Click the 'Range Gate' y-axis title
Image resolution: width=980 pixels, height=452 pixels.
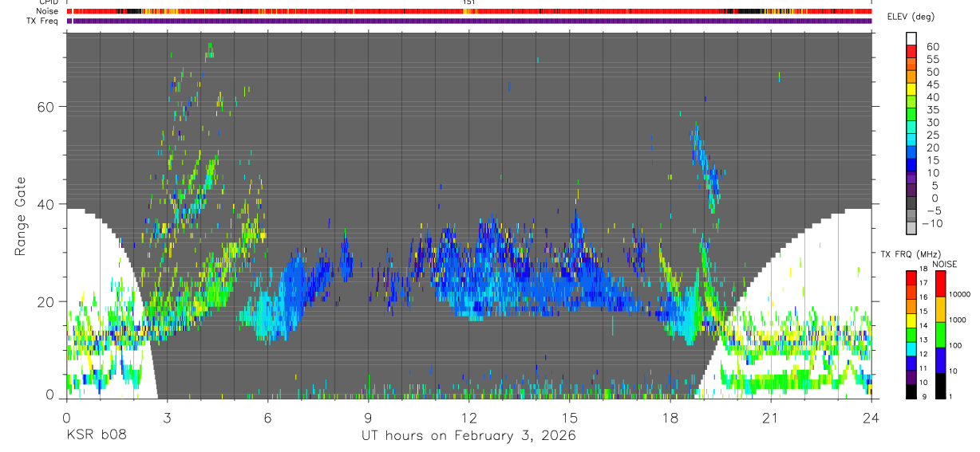(20, 216)
